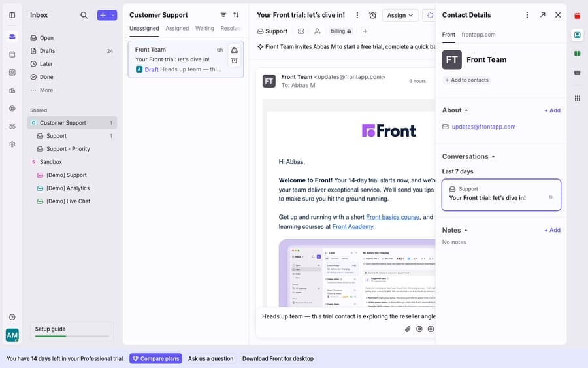Click the Setup guide progress bar
Viewport: 588px width, 368px height.
tap(72, 336)
